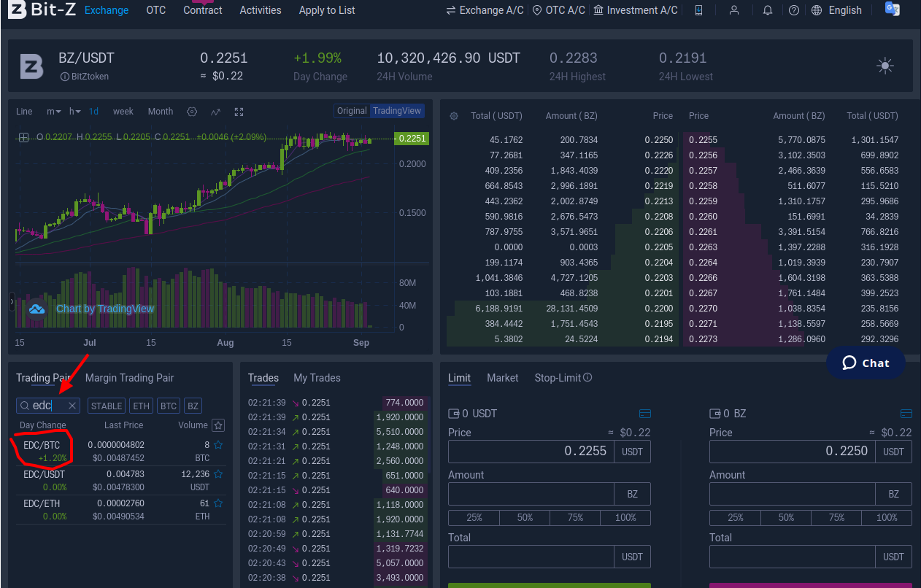
Task: Click the chart legend plus box icon
Action: tap(24, 137)
